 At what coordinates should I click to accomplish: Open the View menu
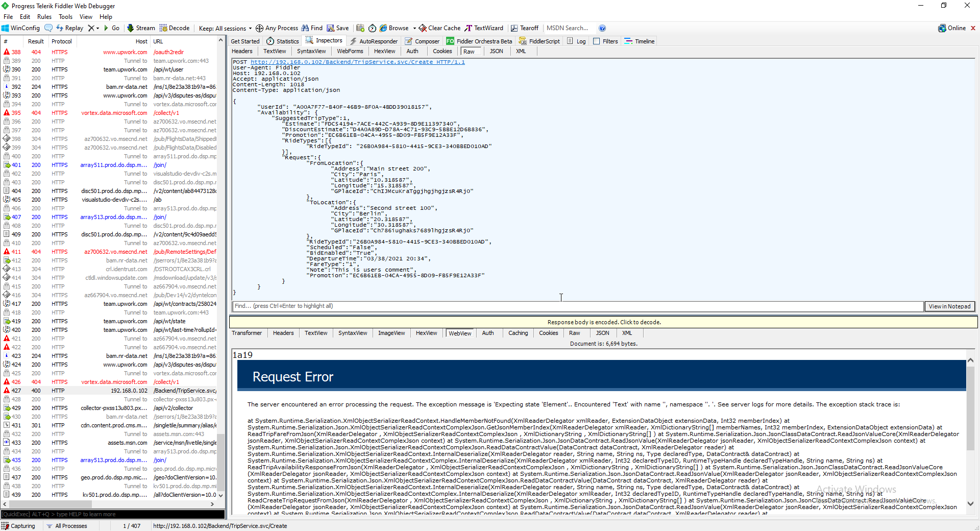click(86, 17)
